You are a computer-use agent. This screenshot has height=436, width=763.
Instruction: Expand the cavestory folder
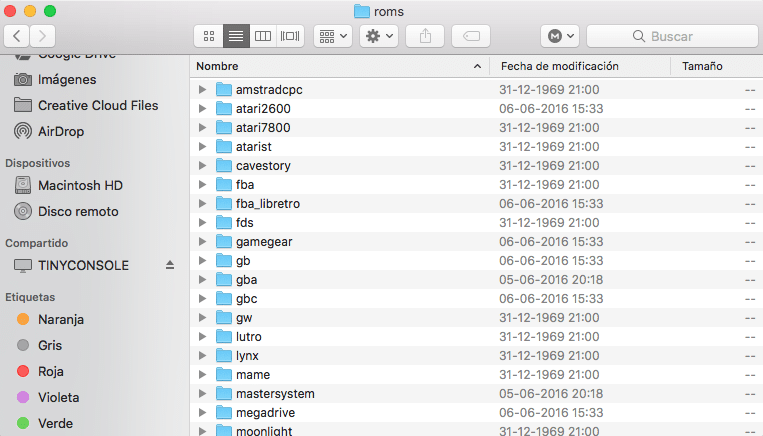[x=202, y=165]
